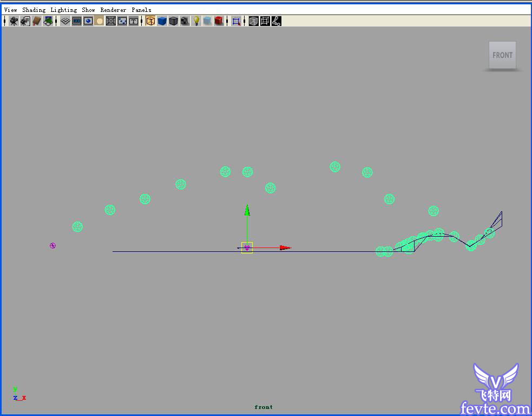Screen dimensions: 532x416
Task: Open the Renderer menu
Action: pyautogui.click(x=113, y=10)
